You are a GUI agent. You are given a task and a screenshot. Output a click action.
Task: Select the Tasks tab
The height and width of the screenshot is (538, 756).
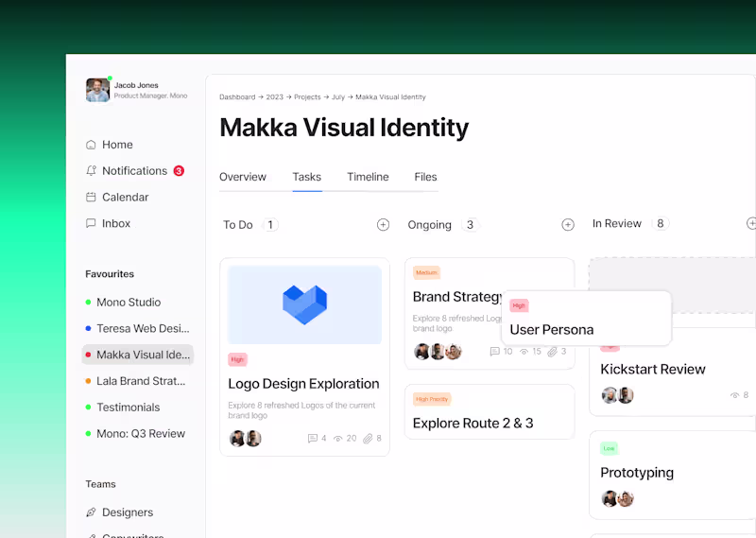[306, 177]
